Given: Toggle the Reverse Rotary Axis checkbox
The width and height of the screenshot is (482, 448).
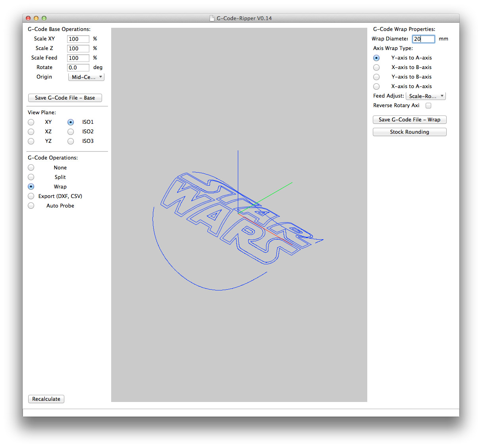Looking at the screenshot, I should (x=428, y=106).
